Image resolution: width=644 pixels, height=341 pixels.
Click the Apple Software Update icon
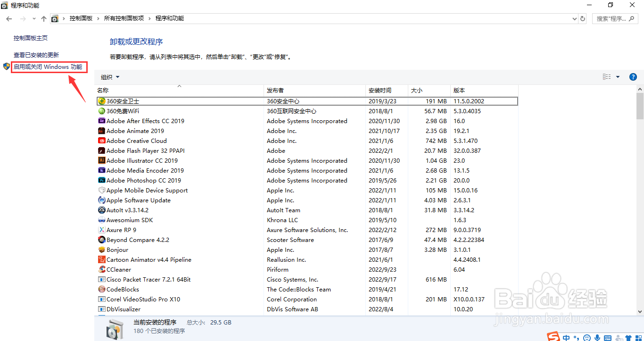click(x=102, y=200)
